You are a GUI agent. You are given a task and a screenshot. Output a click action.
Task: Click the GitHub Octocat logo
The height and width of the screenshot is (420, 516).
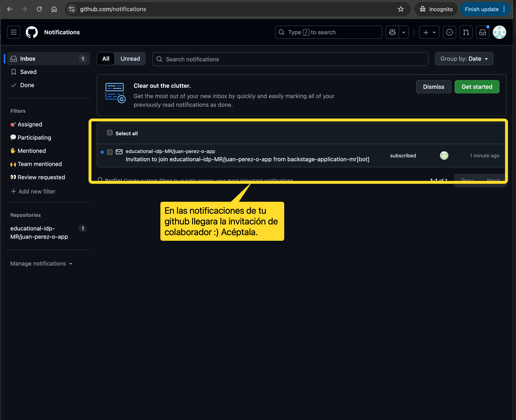pyautogui.click(x=32, y=32)
